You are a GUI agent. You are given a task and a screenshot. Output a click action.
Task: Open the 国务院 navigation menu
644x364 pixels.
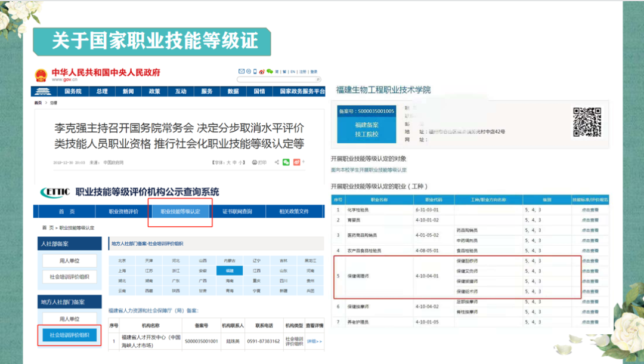coord(73,91)
